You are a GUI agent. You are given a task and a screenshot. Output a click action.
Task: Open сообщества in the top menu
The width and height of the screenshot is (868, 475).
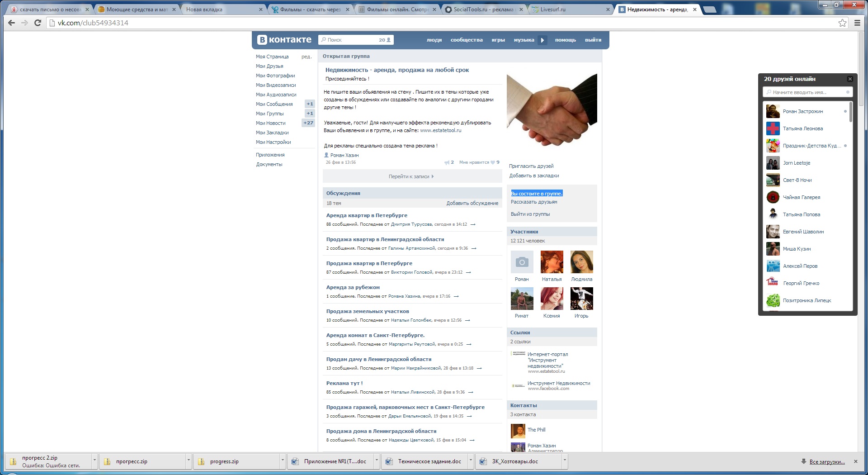tap(467, 40)
